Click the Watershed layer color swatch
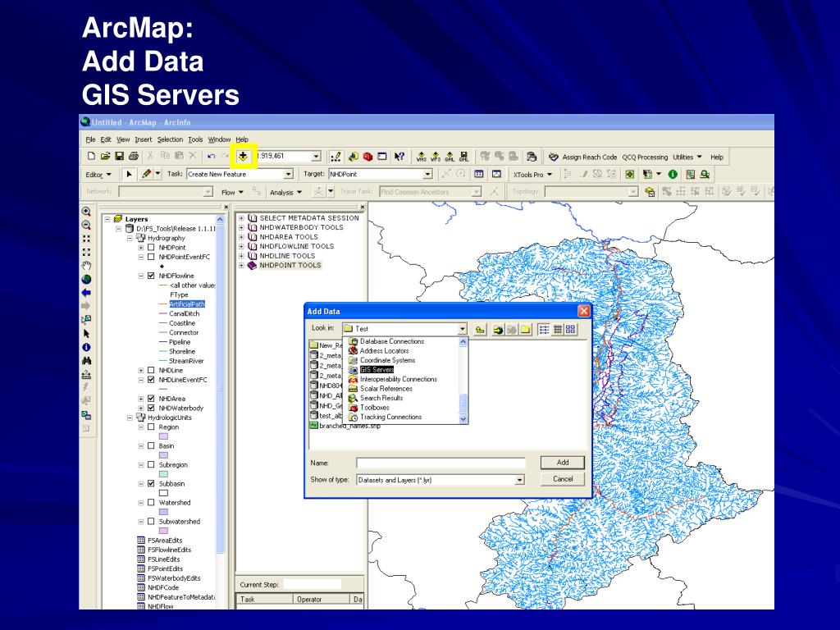840x630 pixels. tap(164, 512)
